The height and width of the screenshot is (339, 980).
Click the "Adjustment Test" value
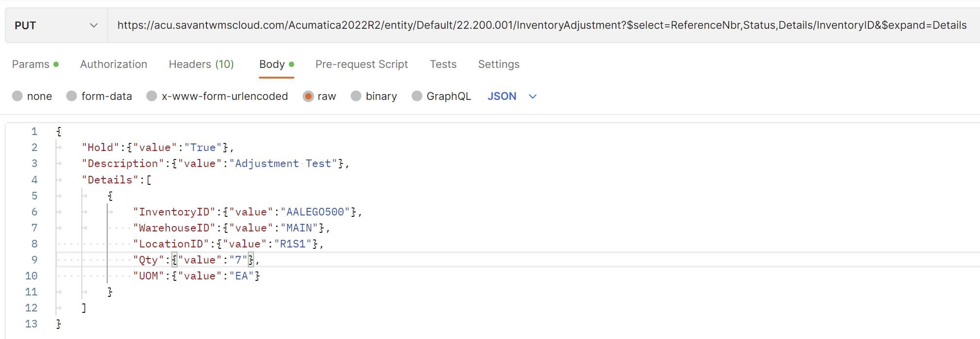click(283, 163)
